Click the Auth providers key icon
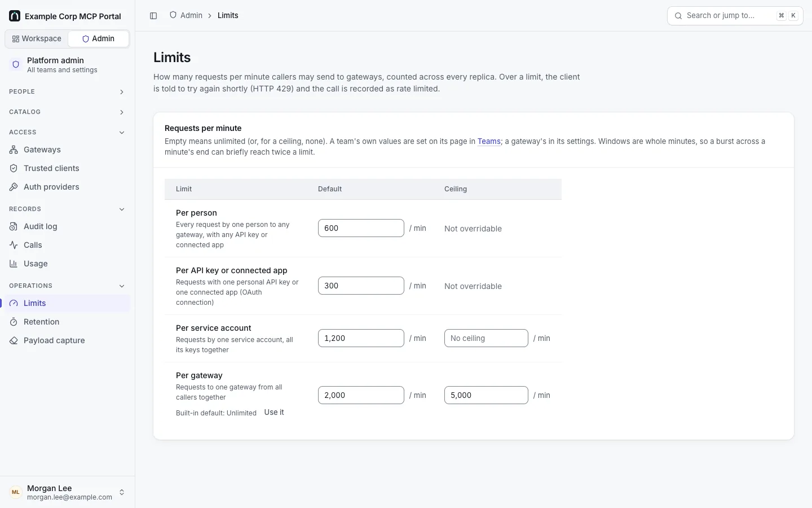Screen dimensions: 812x508 (x=14, y=187)
